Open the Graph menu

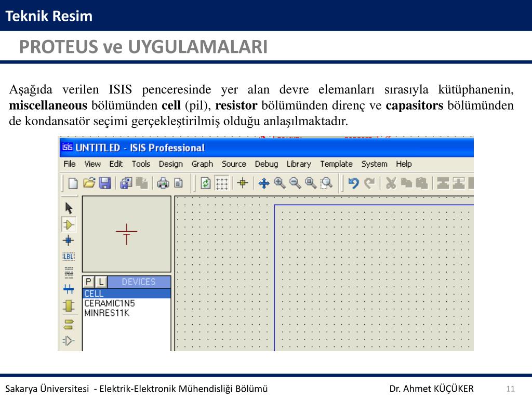point(202,164)
